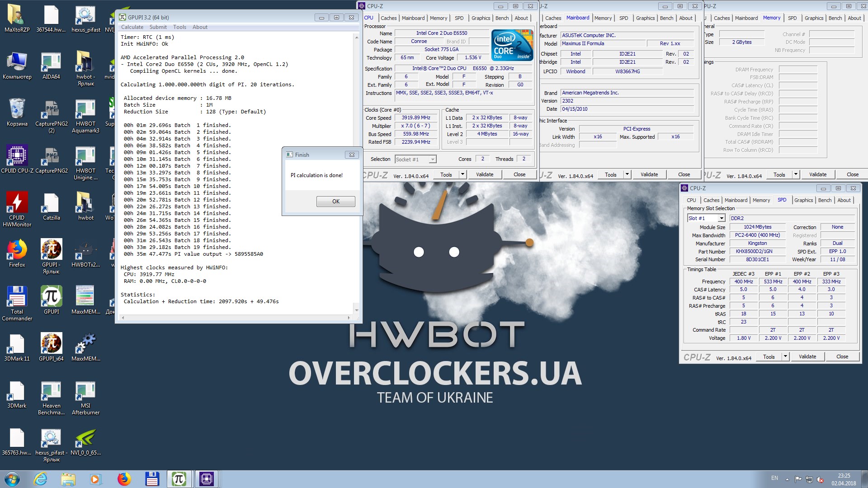This screenshot has height=488, width=868.
Task: Click the Windows Start button
Action: click(12, 479)
